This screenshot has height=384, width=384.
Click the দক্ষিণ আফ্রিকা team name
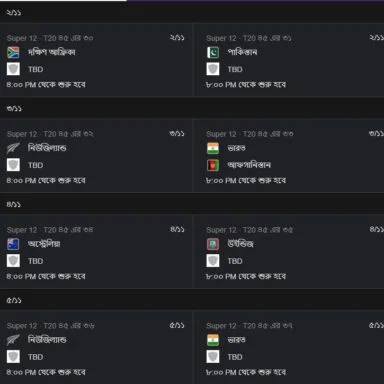(51, 52)
